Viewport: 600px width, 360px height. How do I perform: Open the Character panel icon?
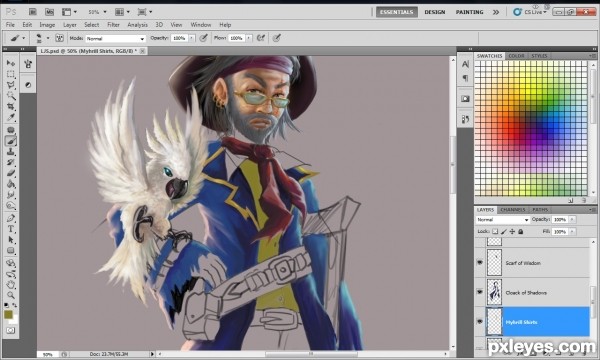465,64
